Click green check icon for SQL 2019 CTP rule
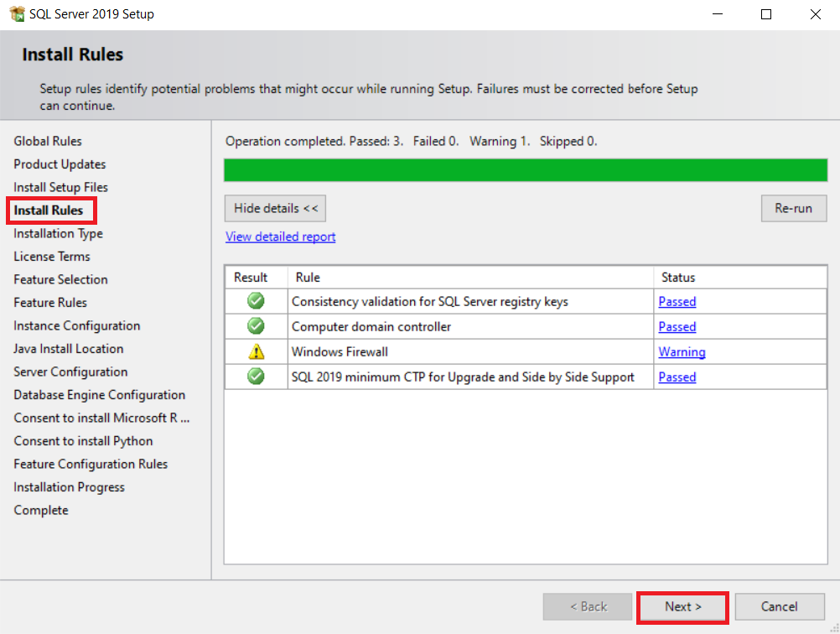The width and height of the screenshot is (840, 634). tap(256, 377)
